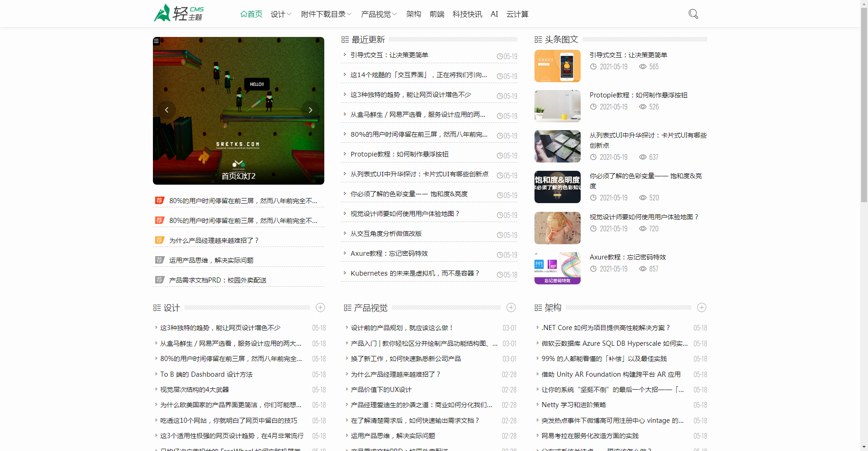868x451 pixels.
Task: Open article 产品价值下的UX设计
Action: click(381, 390)
